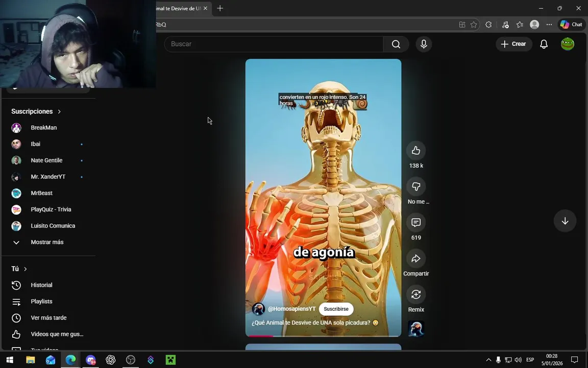Open the Short's sound thumbnail
The height and width of the screenshot is (368, 588).
416,329
